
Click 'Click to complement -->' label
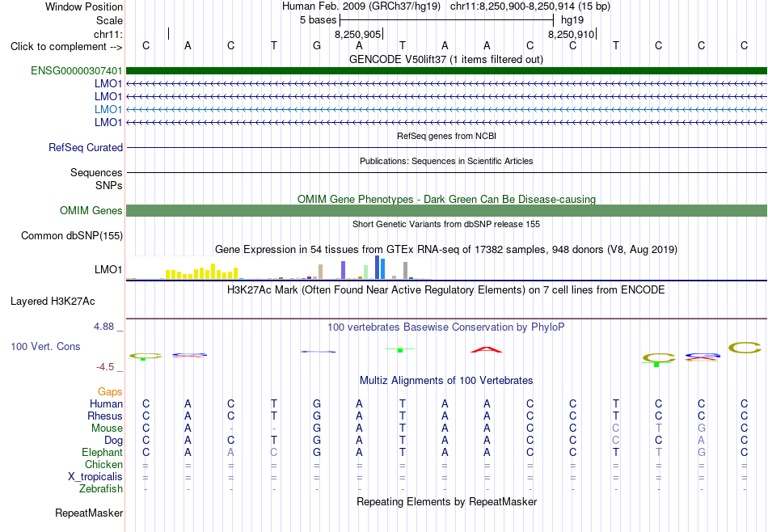click(66, 47)
